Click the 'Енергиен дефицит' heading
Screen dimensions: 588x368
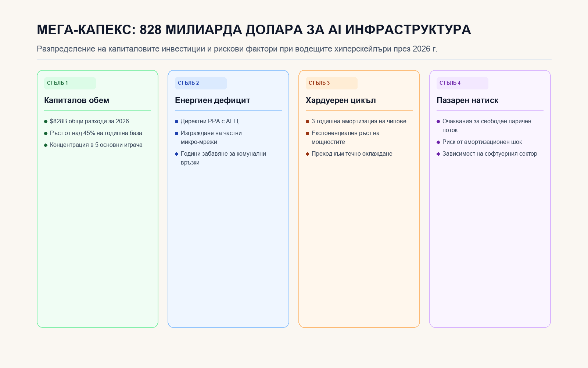[x=212, y=100]
